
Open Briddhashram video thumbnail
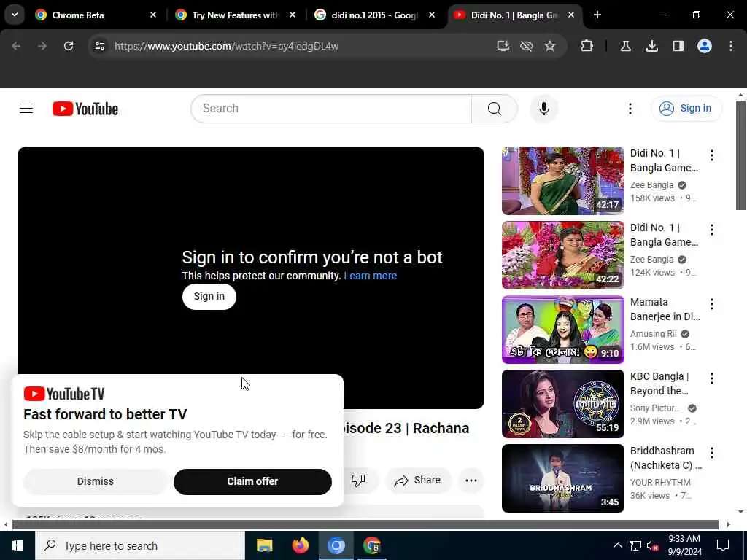pyautogui.click(x=562, y=478)
